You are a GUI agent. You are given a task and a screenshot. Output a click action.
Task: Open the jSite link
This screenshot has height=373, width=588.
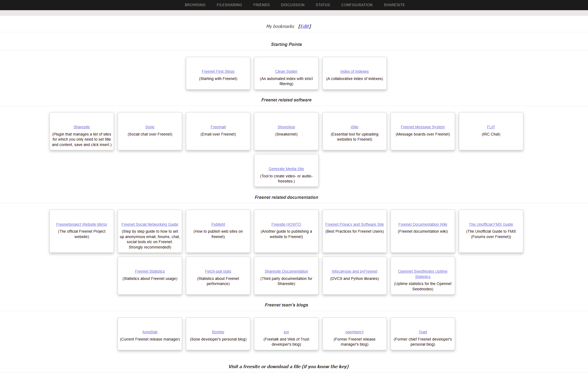tap(354, 127)
